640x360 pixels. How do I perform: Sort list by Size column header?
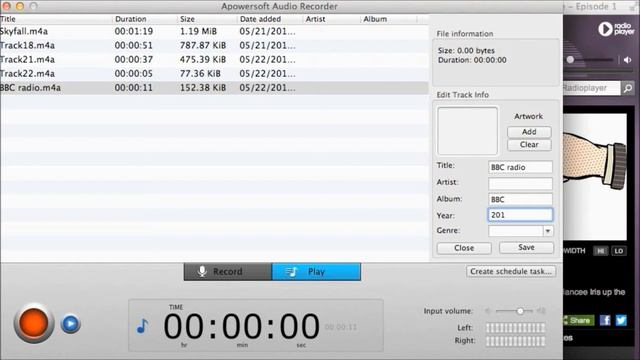click(207, 19)
